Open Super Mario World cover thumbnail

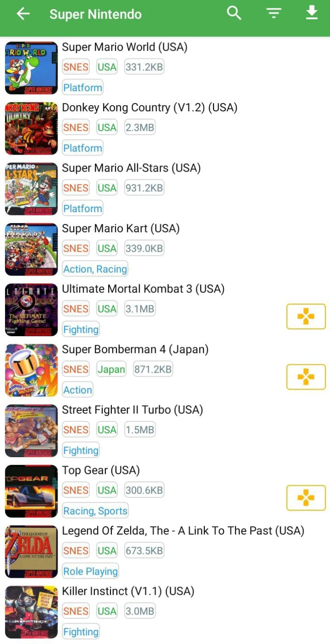[x=31, y=68]
